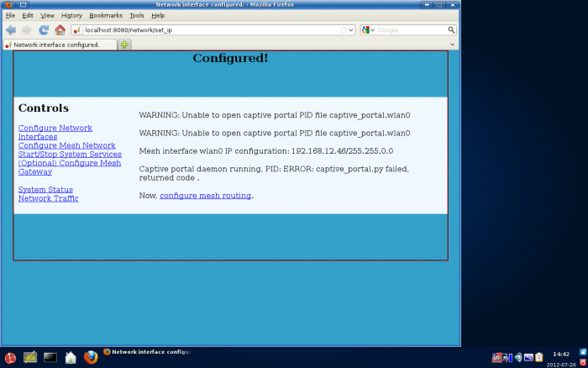
Task: Open the Help menu
Action: 158,15
